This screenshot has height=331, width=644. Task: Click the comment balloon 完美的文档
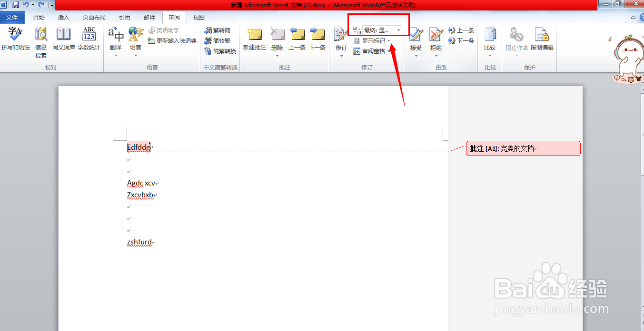523,148
